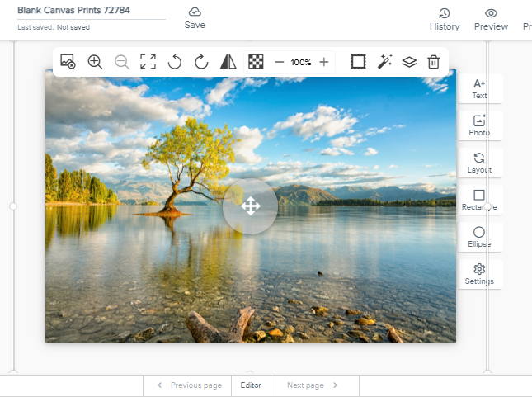
Task: Save the project with cloud icon
Action: pos(195,18)
